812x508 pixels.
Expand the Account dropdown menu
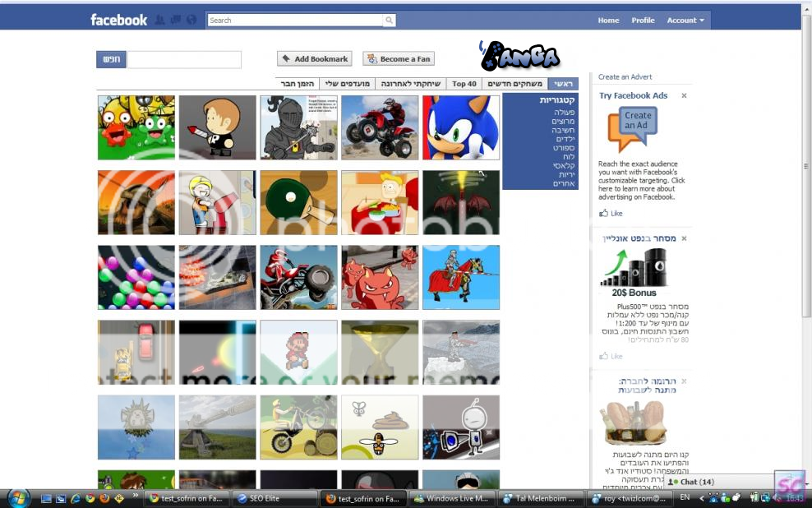[x=685, y=21]
